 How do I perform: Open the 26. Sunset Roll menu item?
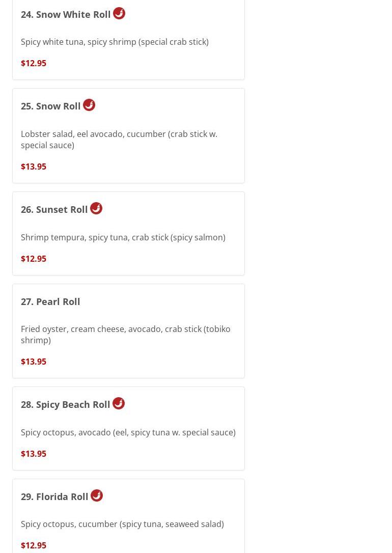point(54,209)
